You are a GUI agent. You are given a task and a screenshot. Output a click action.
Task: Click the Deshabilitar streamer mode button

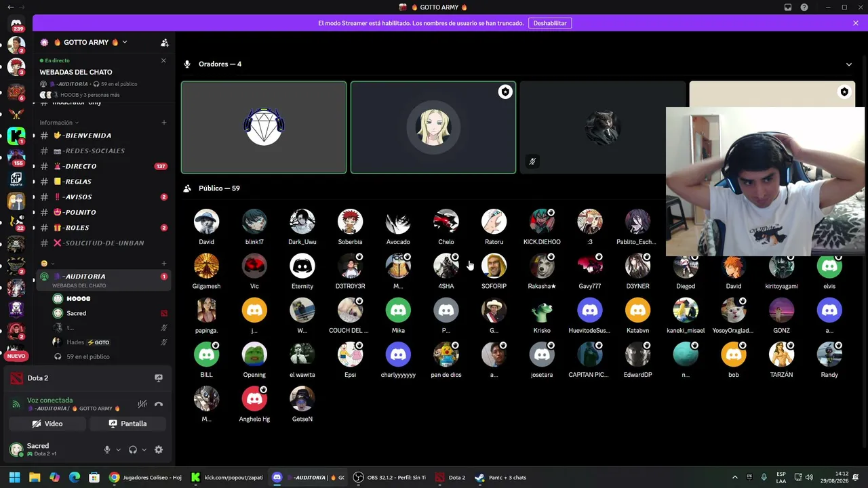550,23
